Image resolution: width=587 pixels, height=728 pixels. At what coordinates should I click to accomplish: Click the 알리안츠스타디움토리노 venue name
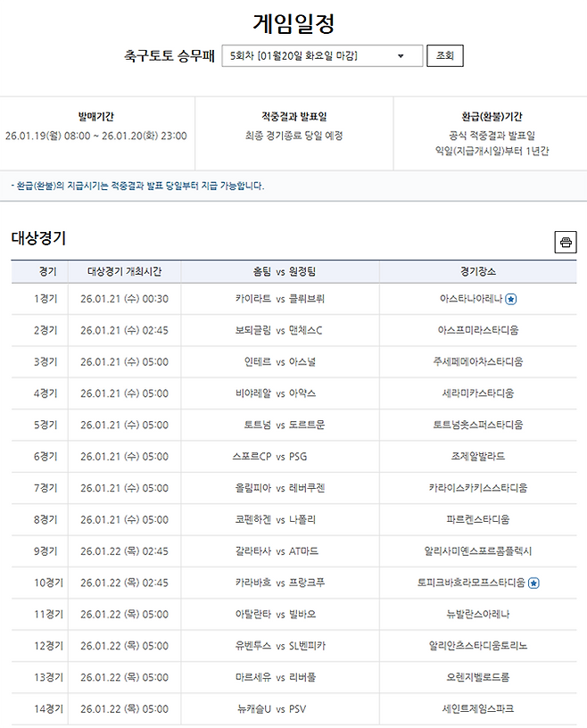click(x=477, y=646)
